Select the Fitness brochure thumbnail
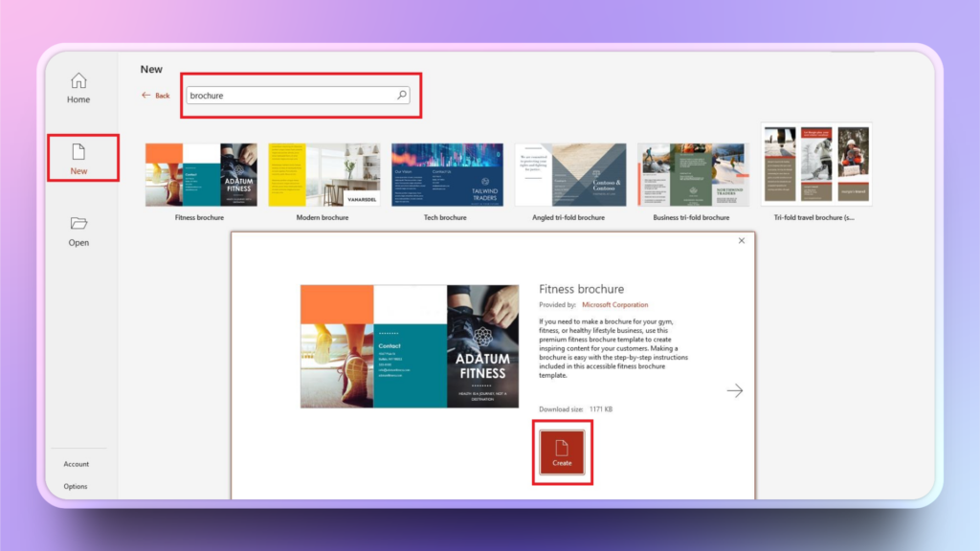 coord(200,175)
